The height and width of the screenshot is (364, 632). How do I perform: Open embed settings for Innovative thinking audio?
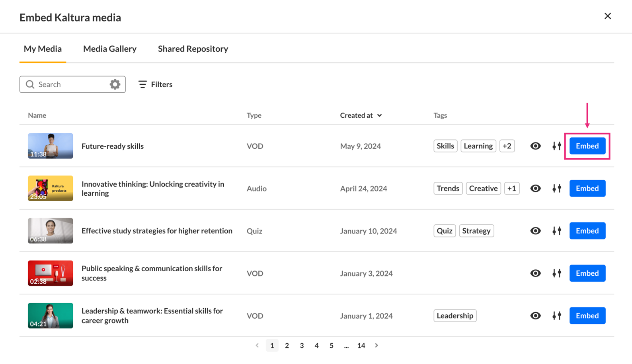tap(556, 189)
